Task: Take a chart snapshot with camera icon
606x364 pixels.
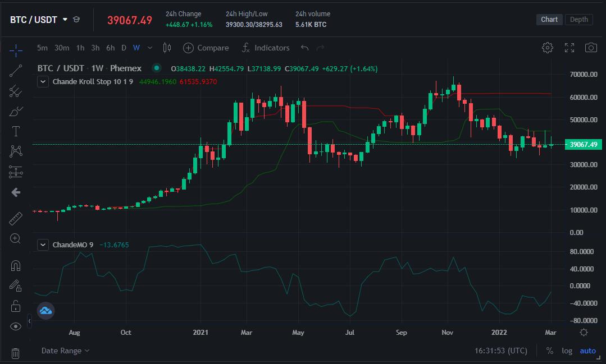Action: point(591,48)
